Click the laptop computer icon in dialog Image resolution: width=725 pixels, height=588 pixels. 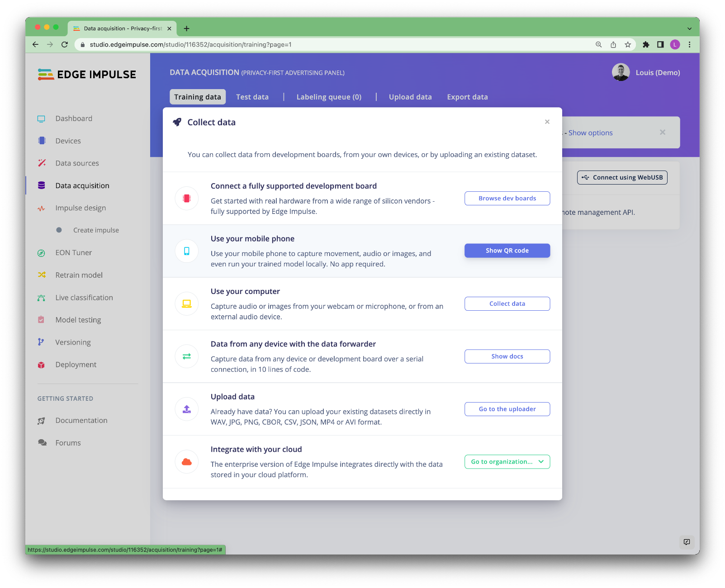(187, 303)
